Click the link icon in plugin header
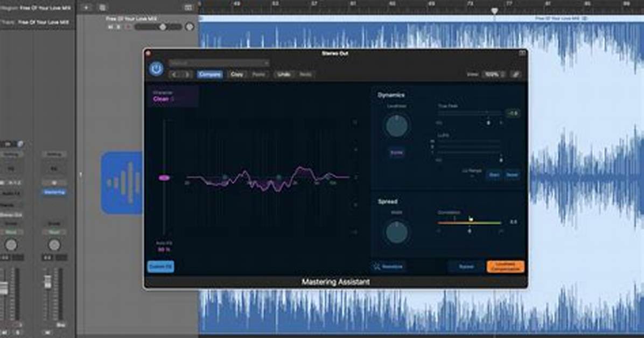644x338 pixels. click(x=516, y=75)
